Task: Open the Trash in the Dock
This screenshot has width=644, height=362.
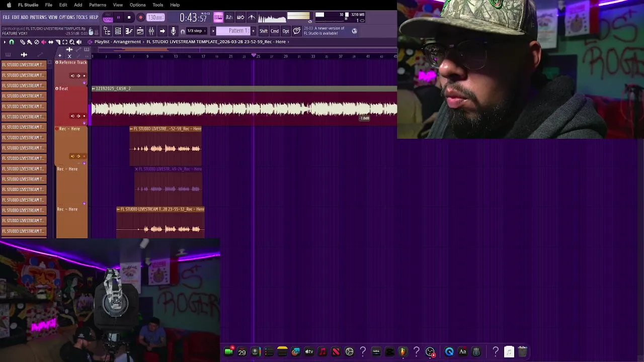Action: click(522, 351)
